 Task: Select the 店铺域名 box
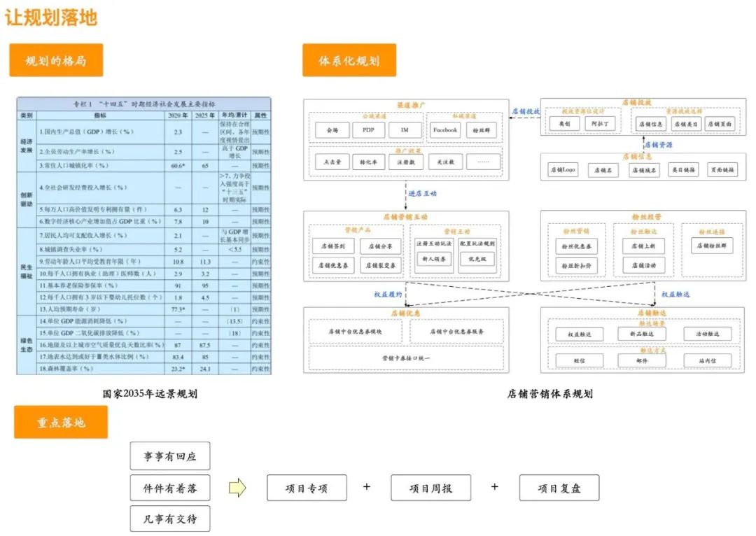[644, 169]
